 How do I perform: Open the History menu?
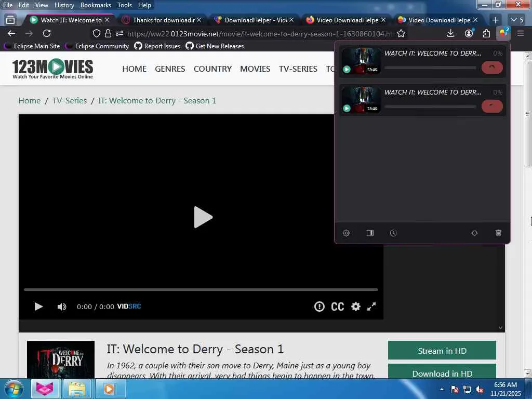64,5
